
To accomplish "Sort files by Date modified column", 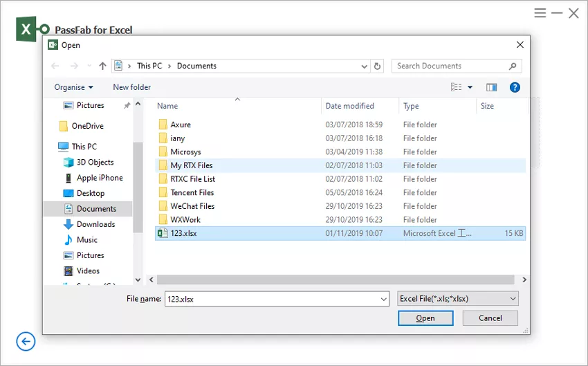I will (350, 106).
